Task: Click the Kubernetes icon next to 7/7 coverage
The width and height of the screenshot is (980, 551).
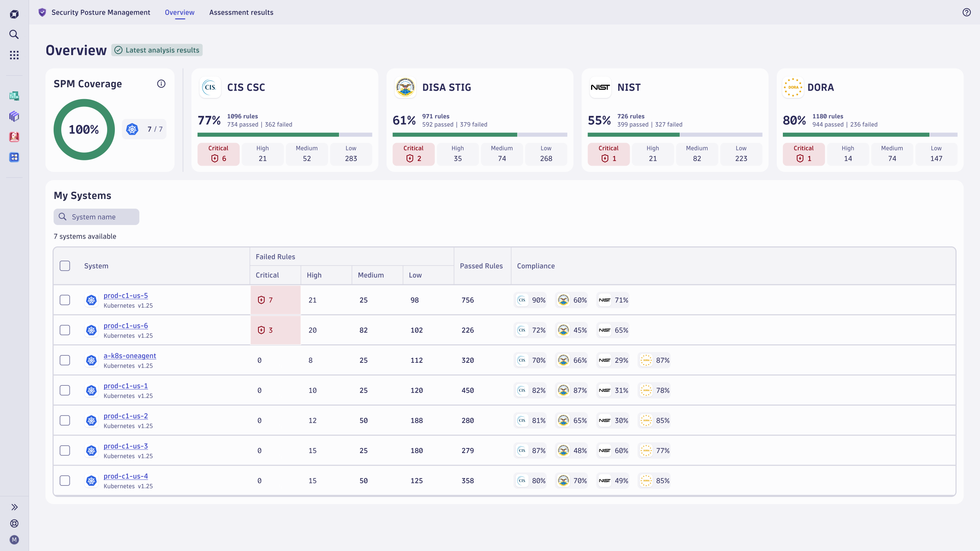Action: coord(132,129)
